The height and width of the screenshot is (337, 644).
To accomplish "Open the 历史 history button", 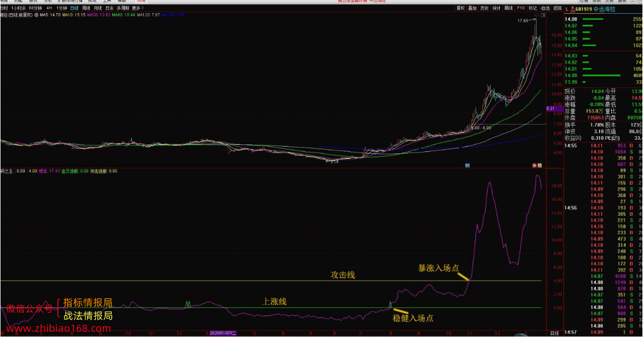I will (x=484, y=8).
